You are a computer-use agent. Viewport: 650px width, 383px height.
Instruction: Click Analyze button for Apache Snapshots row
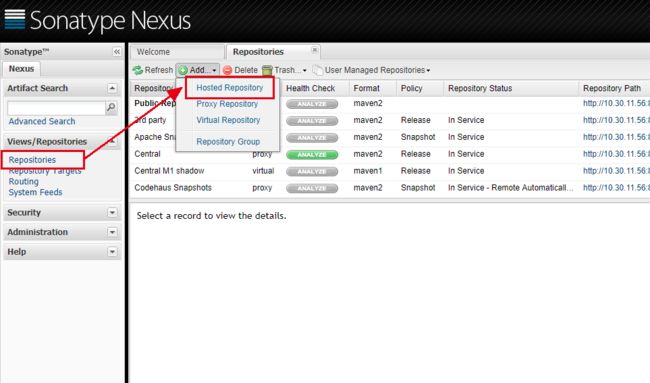(x=312, y=138)
